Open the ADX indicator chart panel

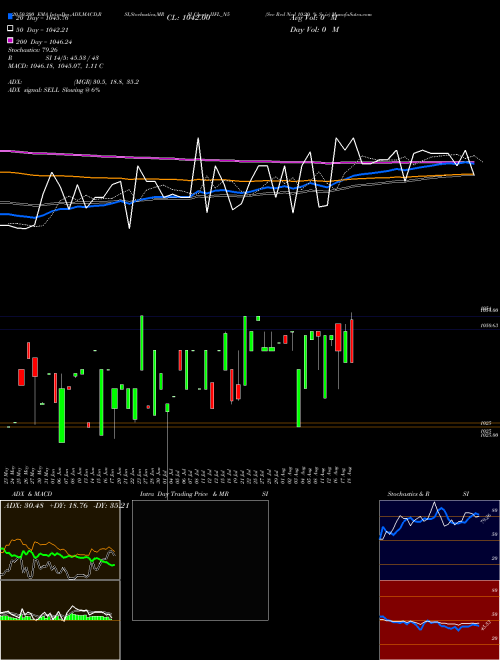click(60, 540)
